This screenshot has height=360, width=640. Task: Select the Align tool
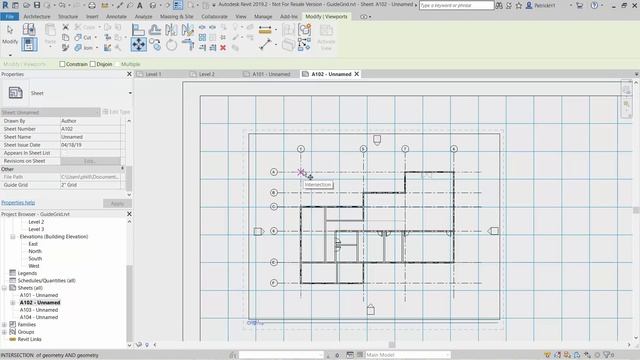click(x=138, y=30)
